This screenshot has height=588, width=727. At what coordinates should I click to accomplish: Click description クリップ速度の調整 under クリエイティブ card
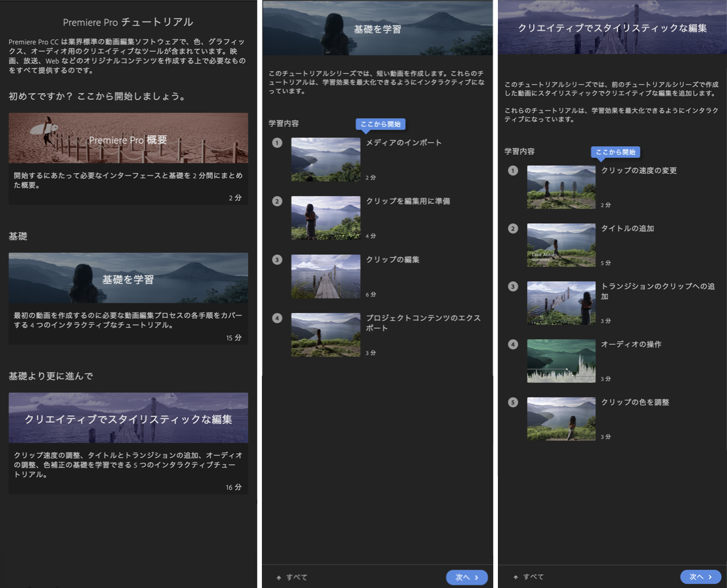click(128, 464)
